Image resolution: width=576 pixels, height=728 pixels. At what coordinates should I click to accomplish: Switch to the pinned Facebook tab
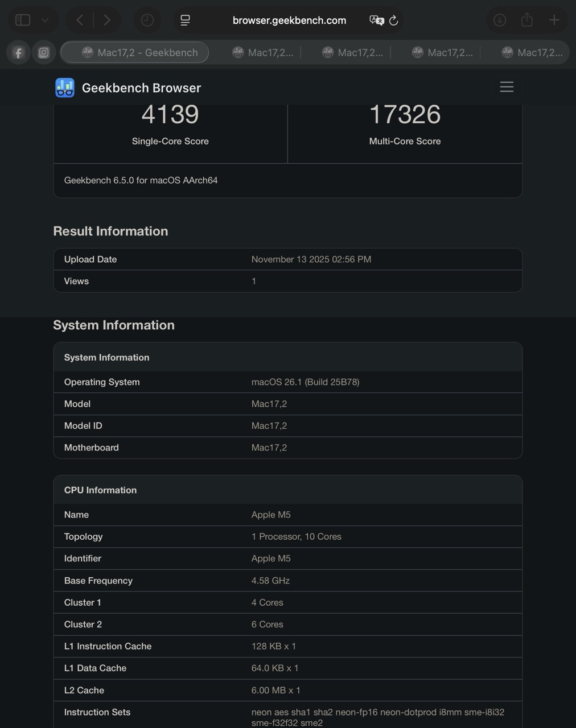tap(18, 53)
